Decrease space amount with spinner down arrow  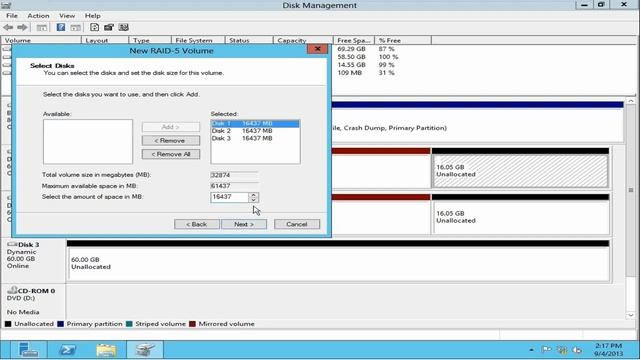tap(253, 200)
